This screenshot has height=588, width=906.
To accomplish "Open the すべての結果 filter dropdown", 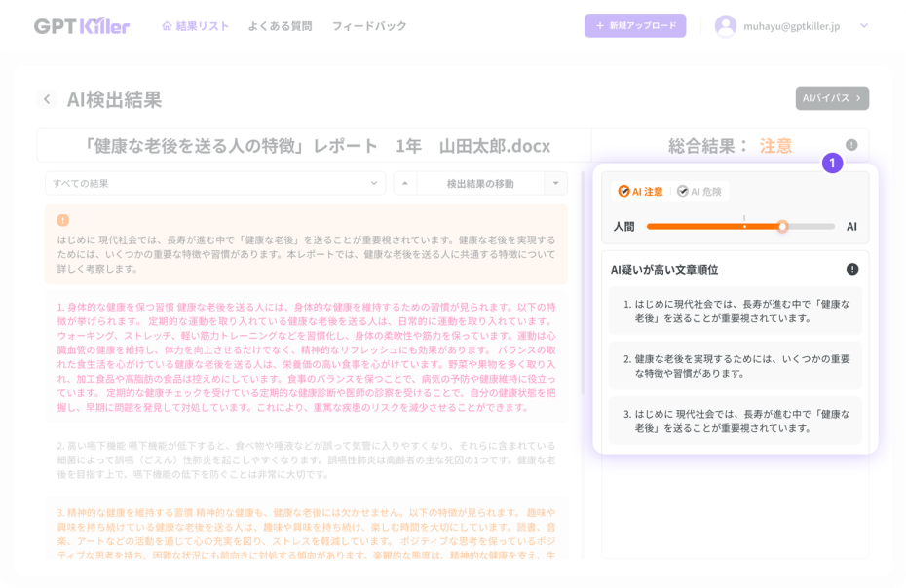I will click(215, 184).
